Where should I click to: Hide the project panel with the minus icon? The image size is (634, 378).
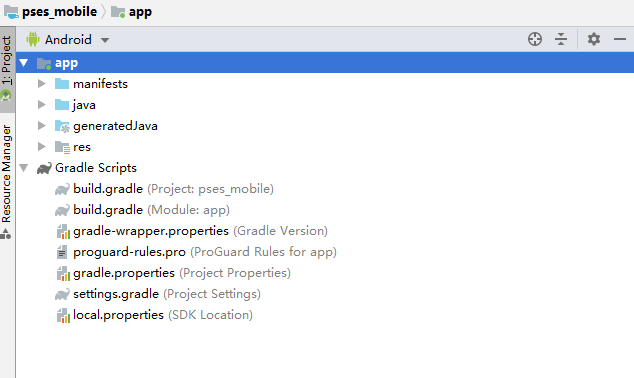coord(619,39)
